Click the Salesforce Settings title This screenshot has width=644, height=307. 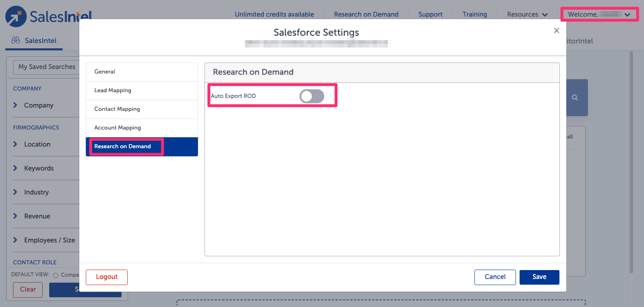click(x=316, y=32)
